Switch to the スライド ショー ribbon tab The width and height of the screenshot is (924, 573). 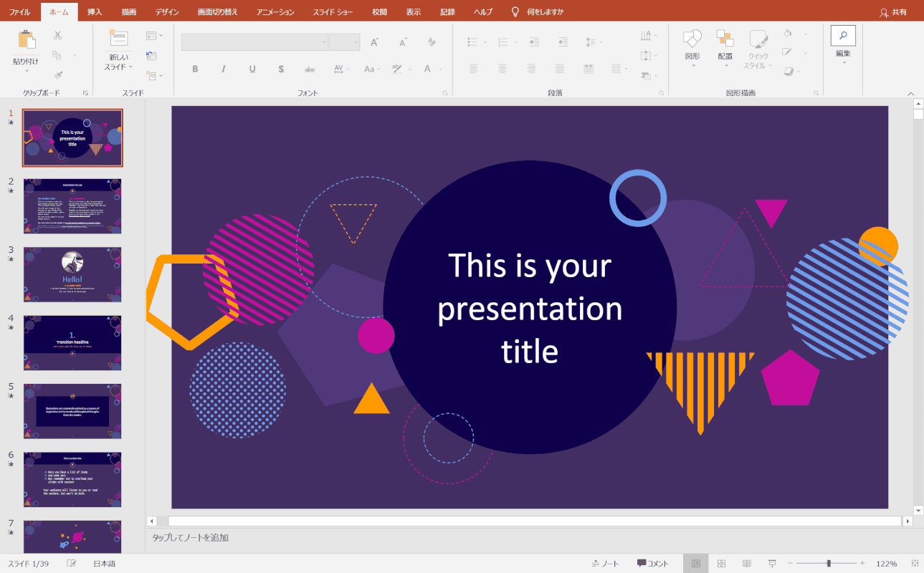coord(332,12)
